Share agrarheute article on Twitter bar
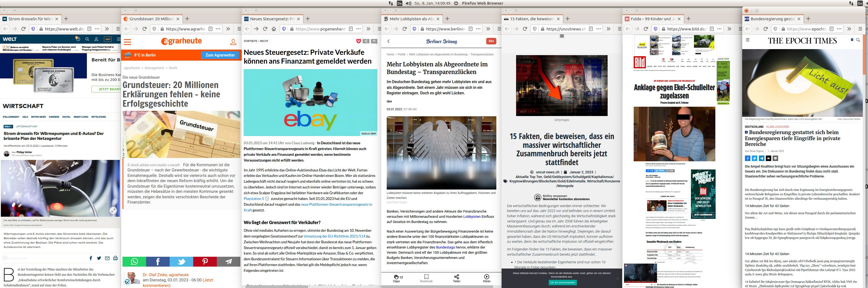This screenshot has height=288, width=868. coord(181,261)
